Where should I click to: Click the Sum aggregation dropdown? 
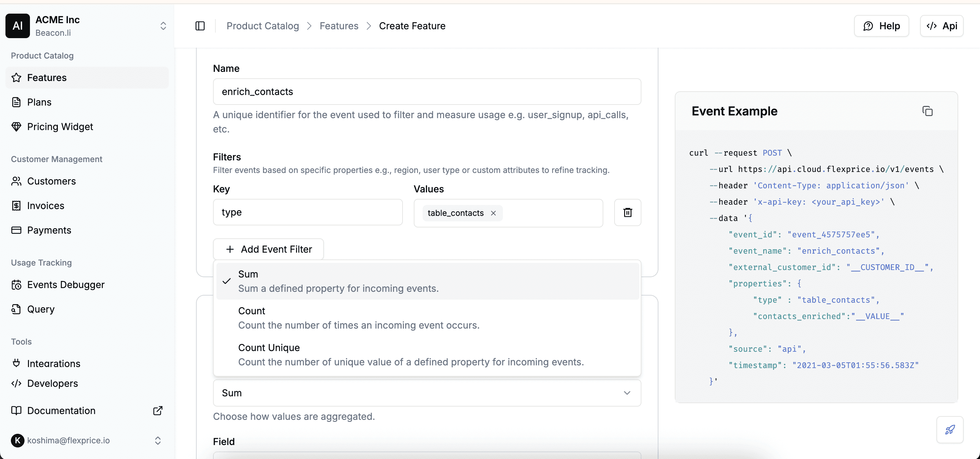click(x=427, y=393)
